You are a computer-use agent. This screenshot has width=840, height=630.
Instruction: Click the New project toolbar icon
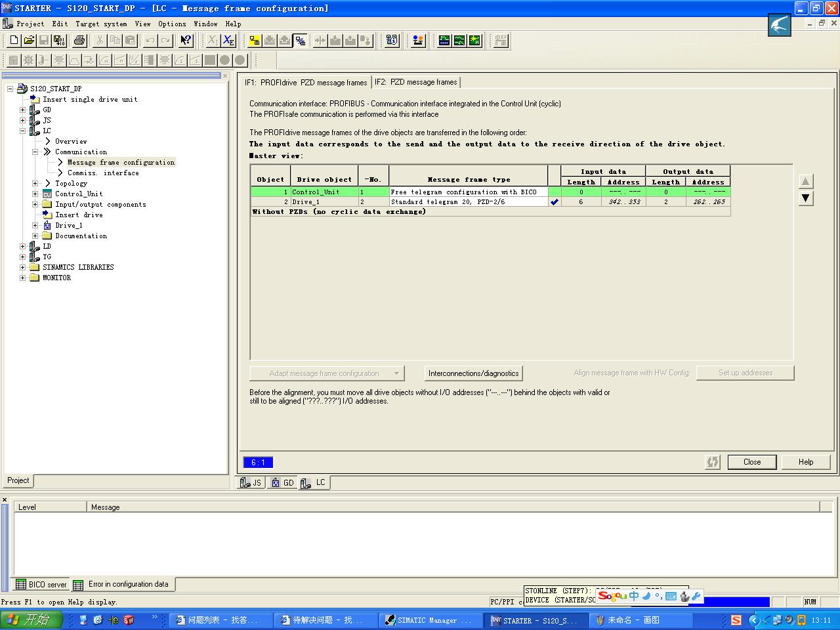pos(14,41)
